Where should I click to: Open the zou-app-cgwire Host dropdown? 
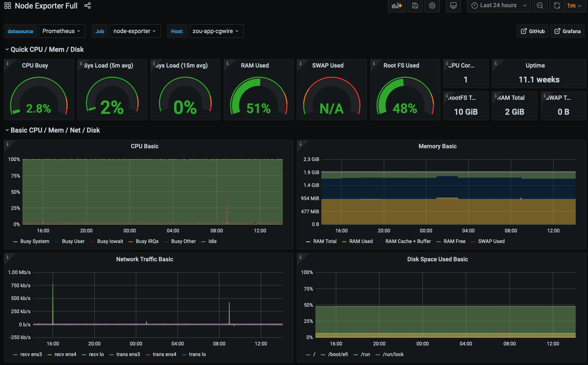pos(216,31)
